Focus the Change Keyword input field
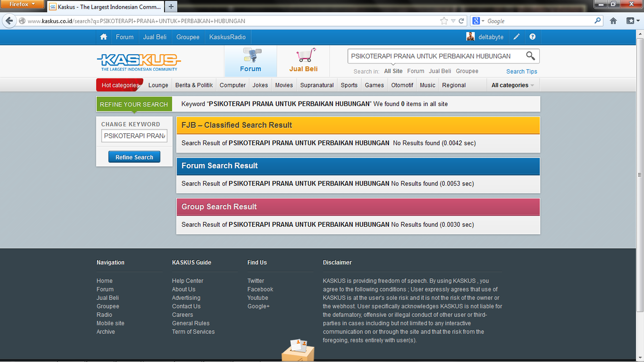The width and height of the screenshot is (644, 362). coord(134,136)
